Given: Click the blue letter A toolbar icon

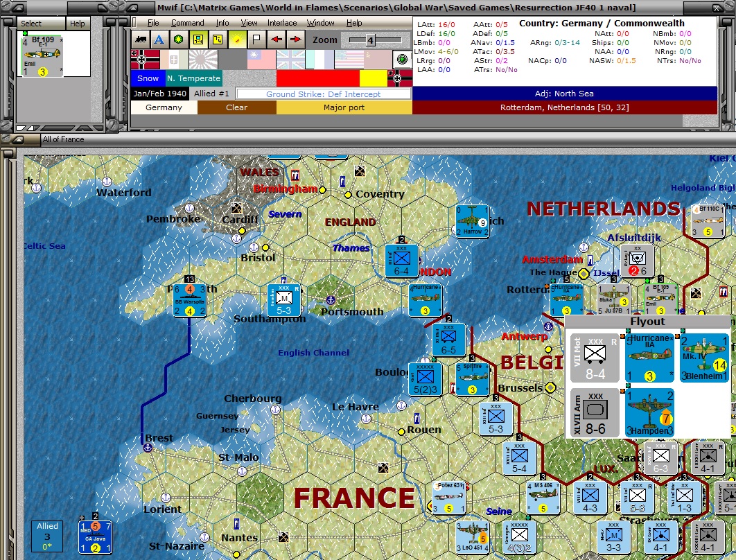Looking at the screenshot, I should 159,40.
